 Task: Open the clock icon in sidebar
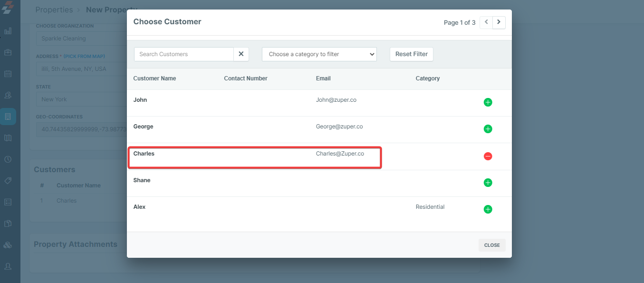click(8, 159)
